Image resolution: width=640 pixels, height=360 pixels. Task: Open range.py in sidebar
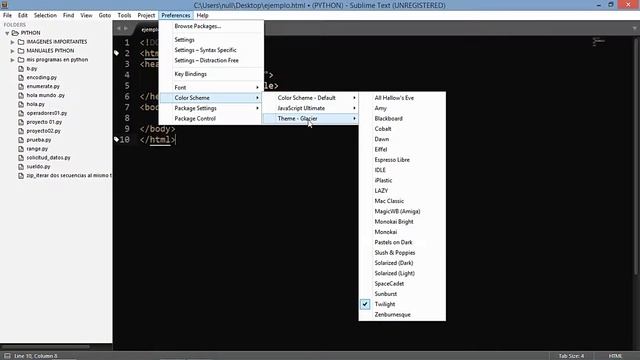37,149
